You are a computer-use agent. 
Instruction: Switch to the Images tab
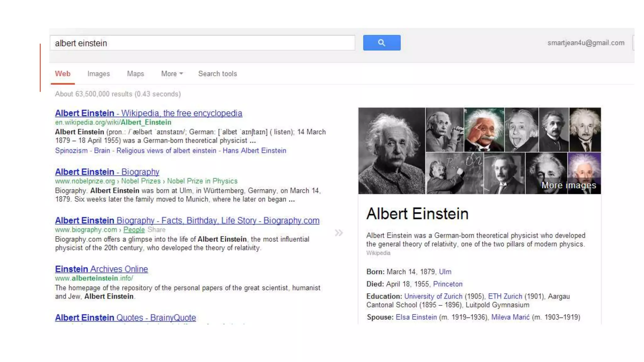(98, 74)
